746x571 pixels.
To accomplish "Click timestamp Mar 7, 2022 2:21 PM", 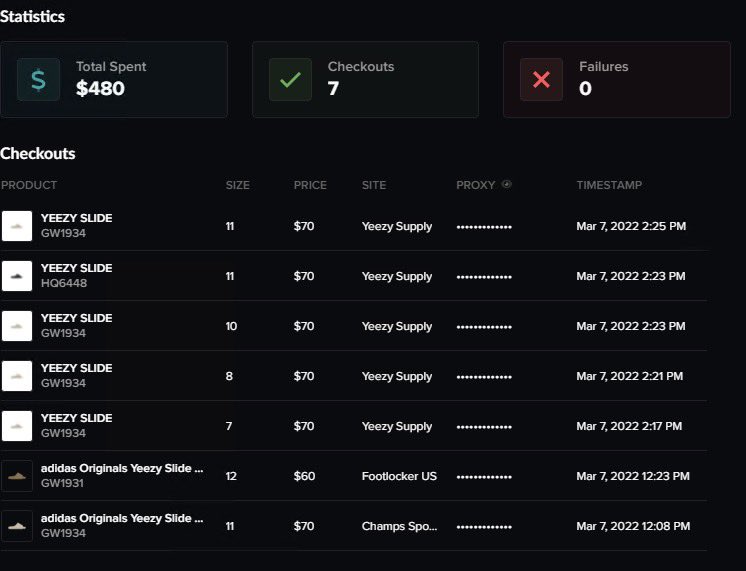I will tap(629, 376).
